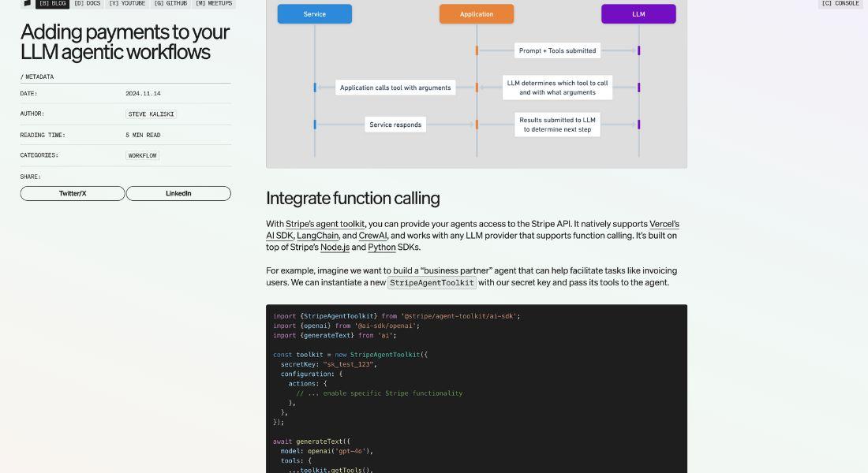Open the Node.js SDK link
The height and width of the screenshot is (473, 868).
[335, 248]
